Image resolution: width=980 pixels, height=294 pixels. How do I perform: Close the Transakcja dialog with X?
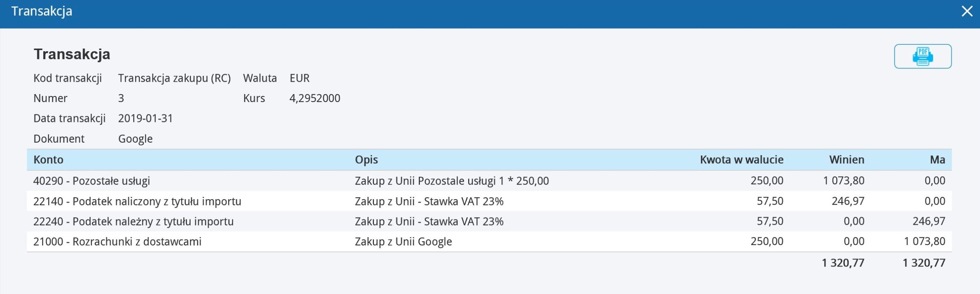tap(967, 11)
